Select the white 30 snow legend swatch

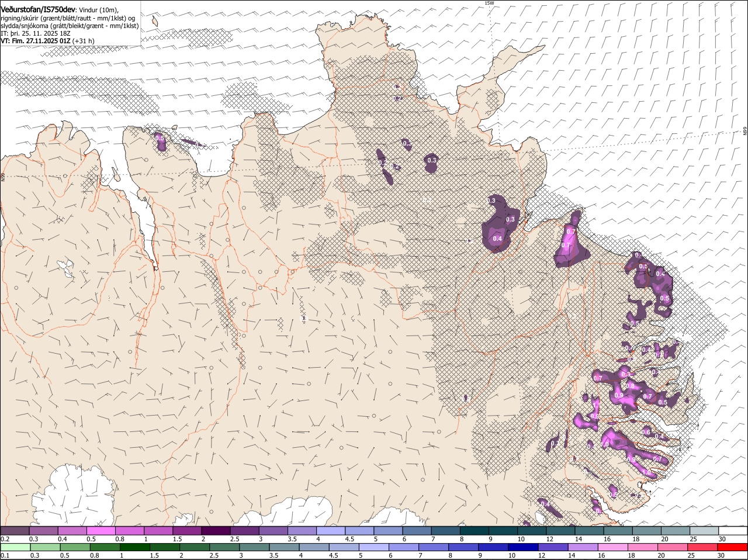[733, 531]
